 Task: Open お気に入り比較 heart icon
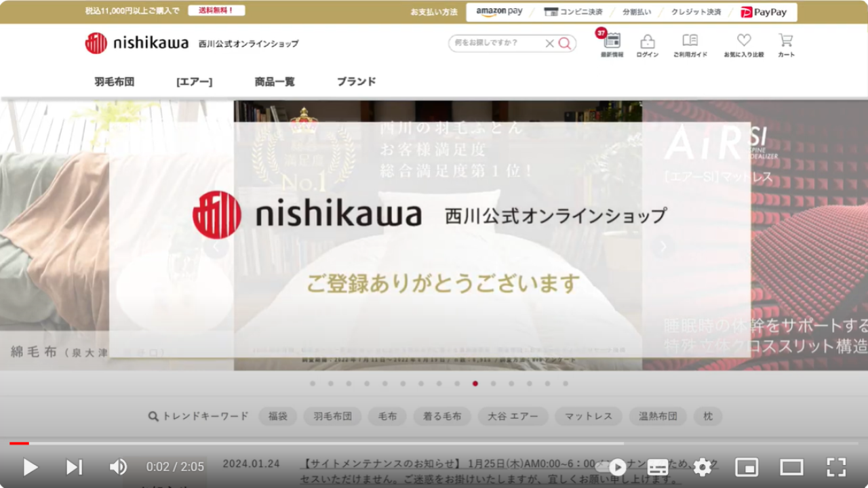click(744, 45)
